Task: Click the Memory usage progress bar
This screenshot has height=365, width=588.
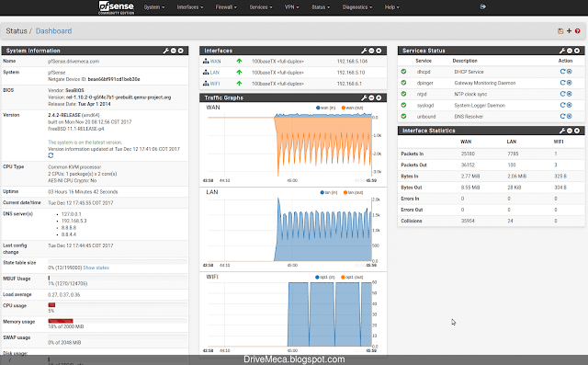Action: pyautogui.click(x=118, y=321)
